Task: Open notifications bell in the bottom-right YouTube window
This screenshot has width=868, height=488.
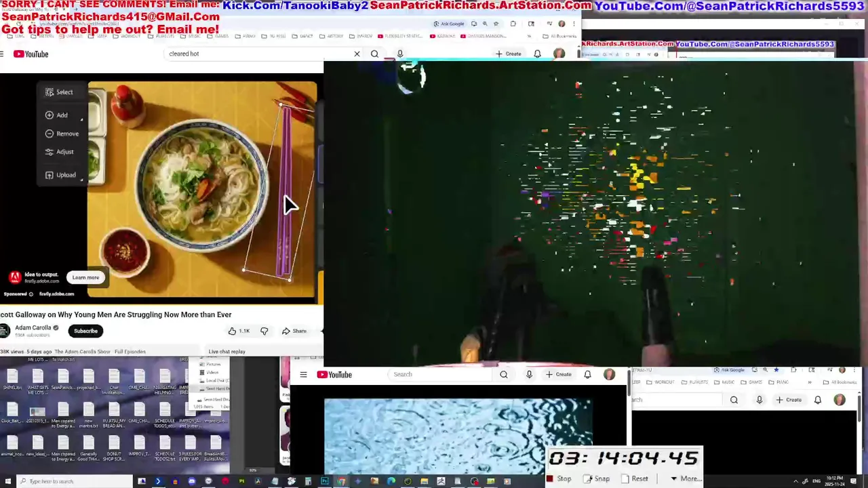Action: point(818,400)
